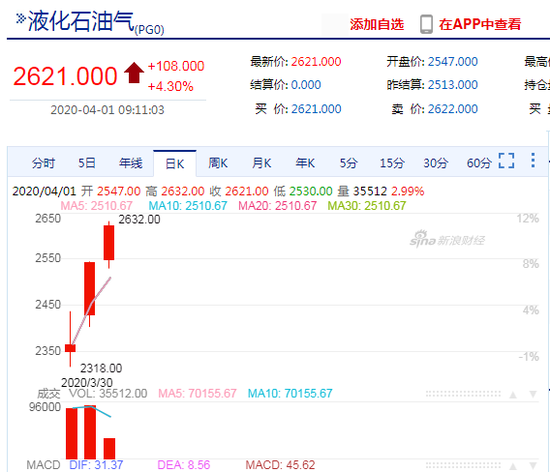Click 添加自选 to add to watchlist
This screenshot has width=550, height=472.
(377, 25)
